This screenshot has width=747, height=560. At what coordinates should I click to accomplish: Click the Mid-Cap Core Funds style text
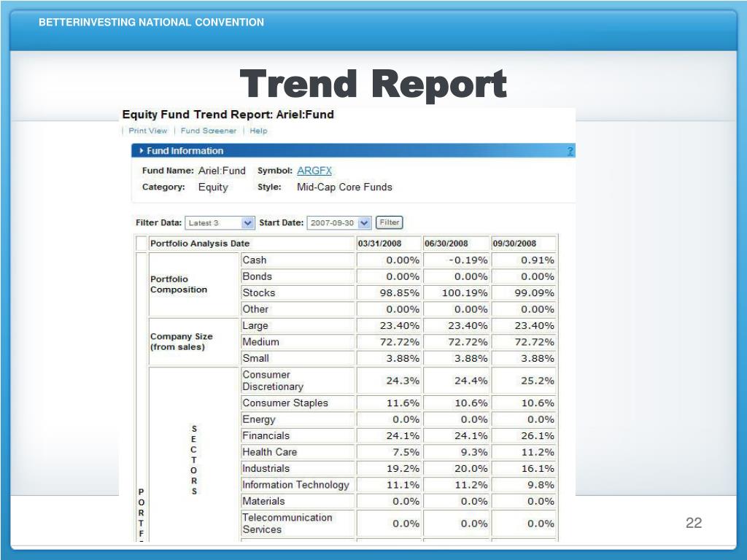point(344,187)
